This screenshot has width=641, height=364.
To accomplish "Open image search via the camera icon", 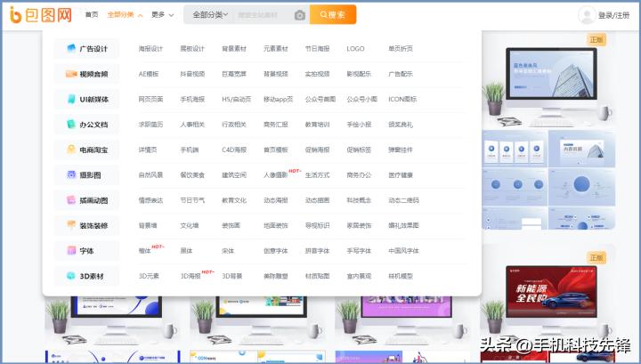I will [300, 15].
